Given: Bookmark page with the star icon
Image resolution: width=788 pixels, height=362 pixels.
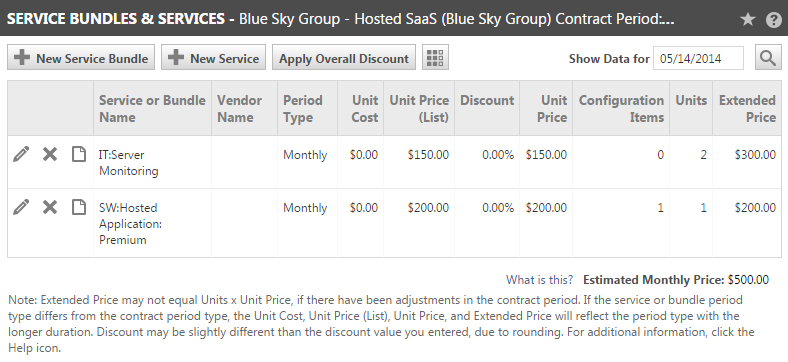Looking at the screenshot, I should pos(748,19).
